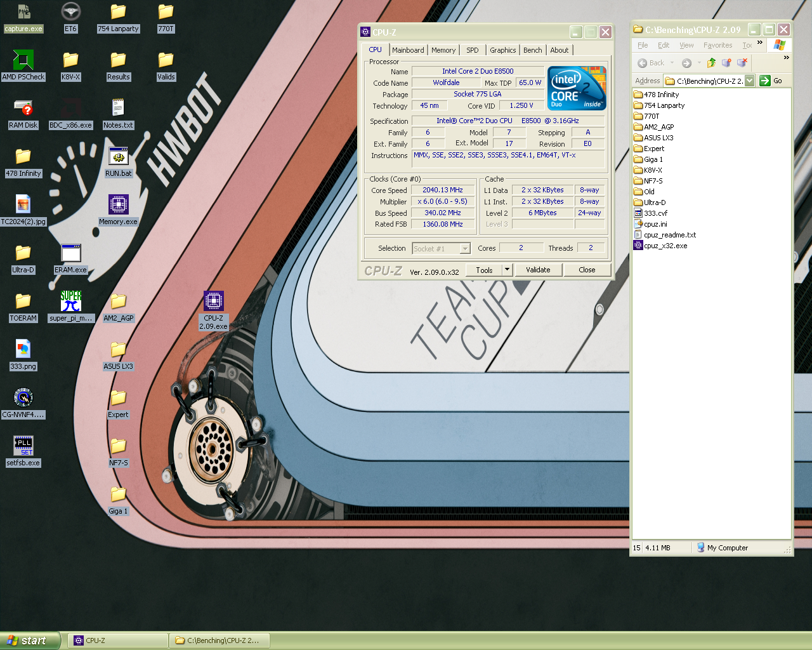Select the setfsb.exe desktop icon

23,452
